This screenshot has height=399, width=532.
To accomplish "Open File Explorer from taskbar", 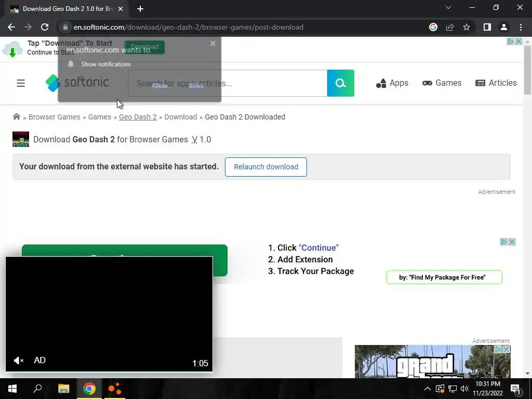I will pos(63,389).
